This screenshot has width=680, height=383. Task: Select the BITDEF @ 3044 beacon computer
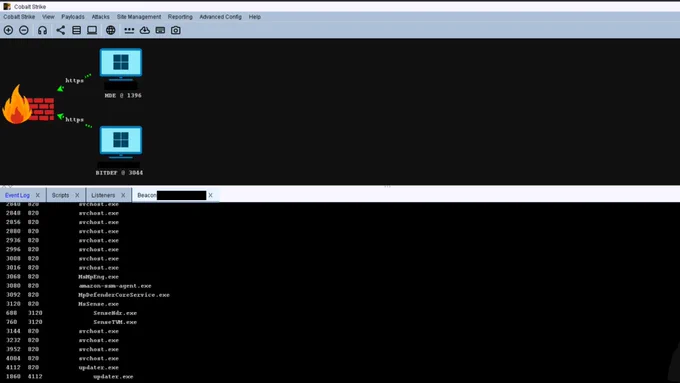coord(121,141)
